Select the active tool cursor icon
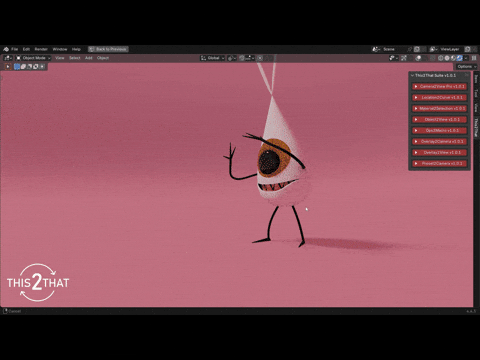 click(x=8, y=66)
